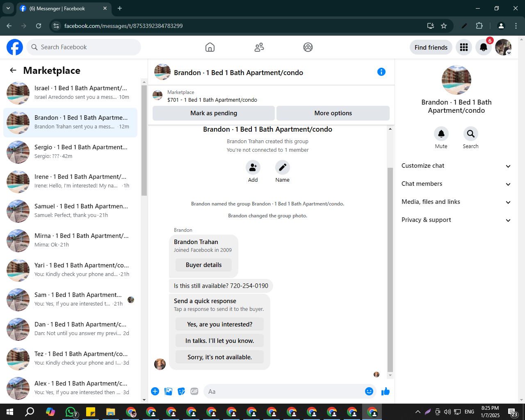Open Yari's apartment conversation
This screenshot has width=525, height=420.
(x=71, y=270)
